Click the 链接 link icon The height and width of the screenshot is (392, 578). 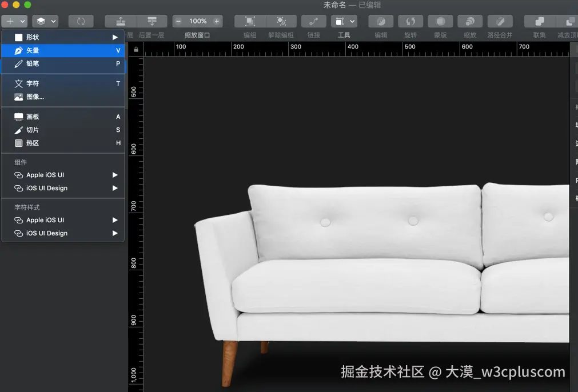(x=314, y=21)
